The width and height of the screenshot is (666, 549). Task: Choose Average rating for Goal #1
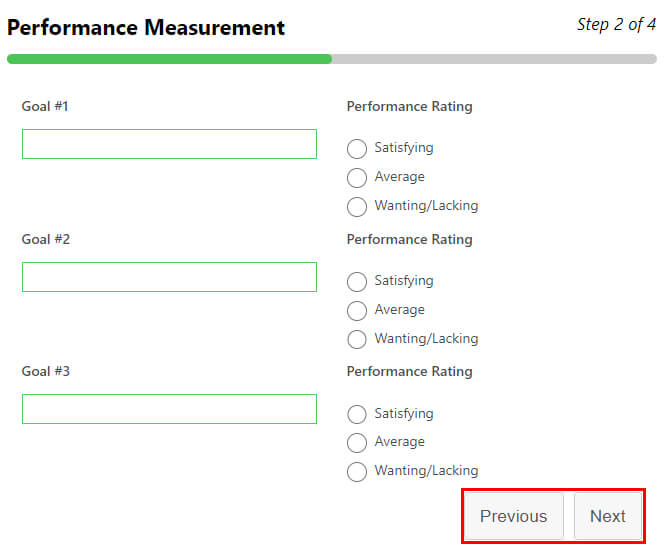point(357,178)
